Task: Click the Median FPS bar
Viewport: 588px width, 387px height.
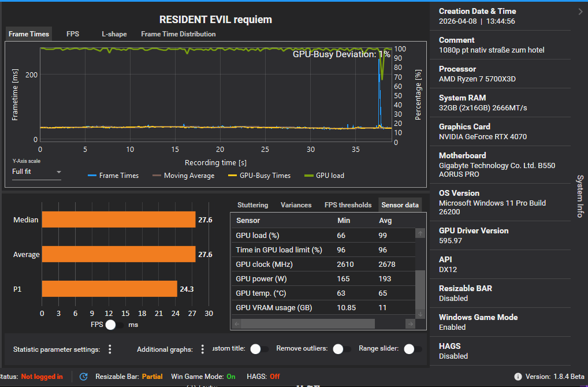Action: 119,219
